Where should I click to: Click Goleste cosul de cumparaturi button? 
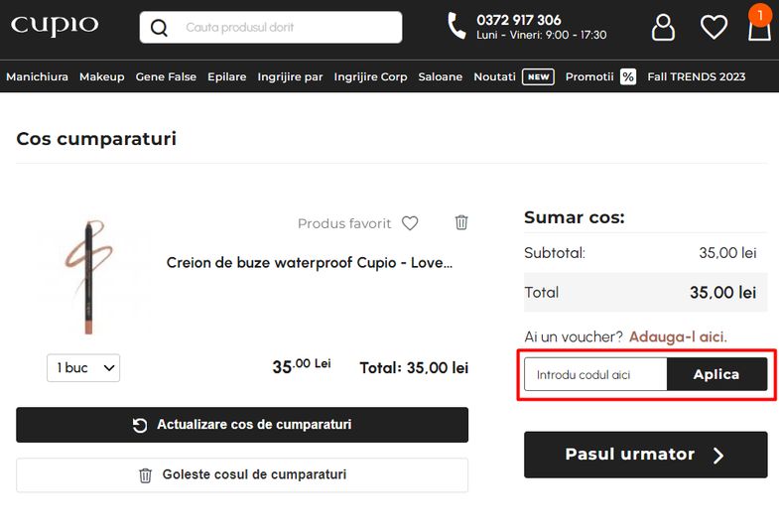click(x=242, y=474)
